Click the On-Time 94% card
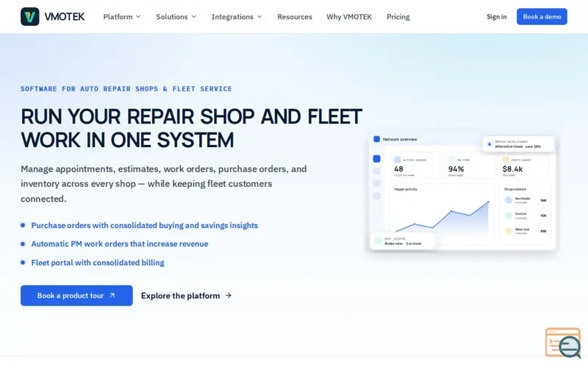This screenshot has width=588, height=368. (x=469, y=165)
